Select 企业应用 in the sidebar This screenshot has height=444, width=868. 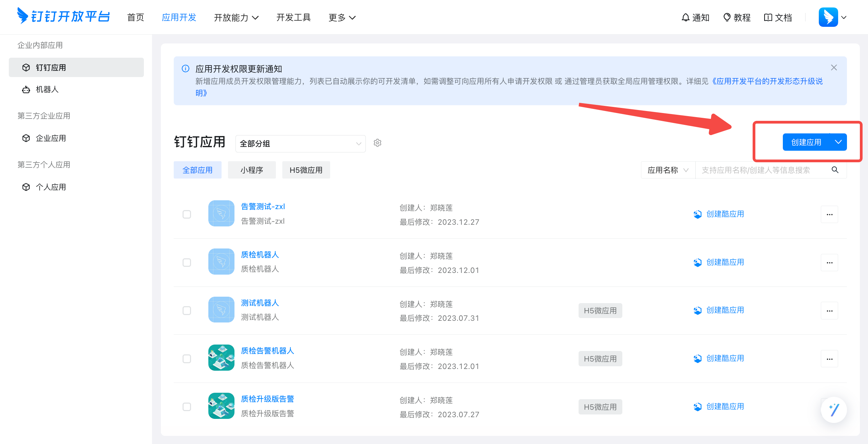(x=76, y=138)
